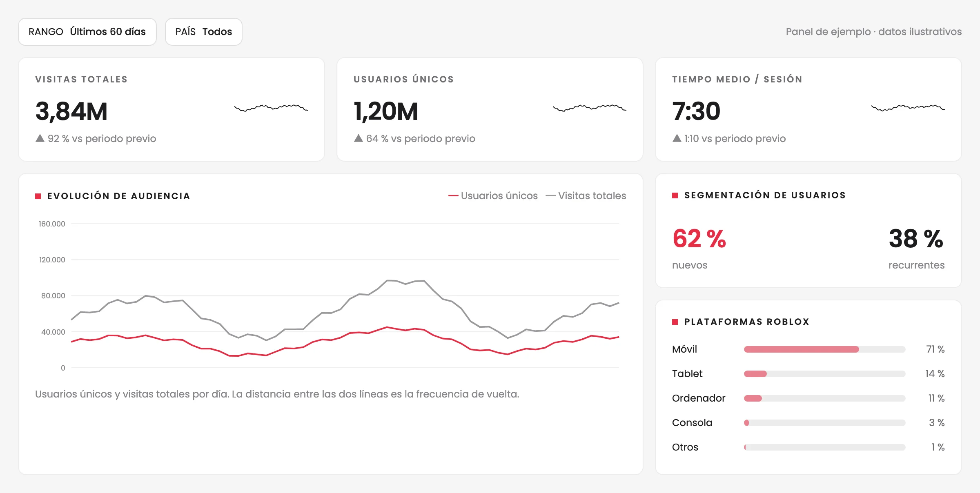Click the 160.000 axis label
980x493 pixels.
point(52,224)
